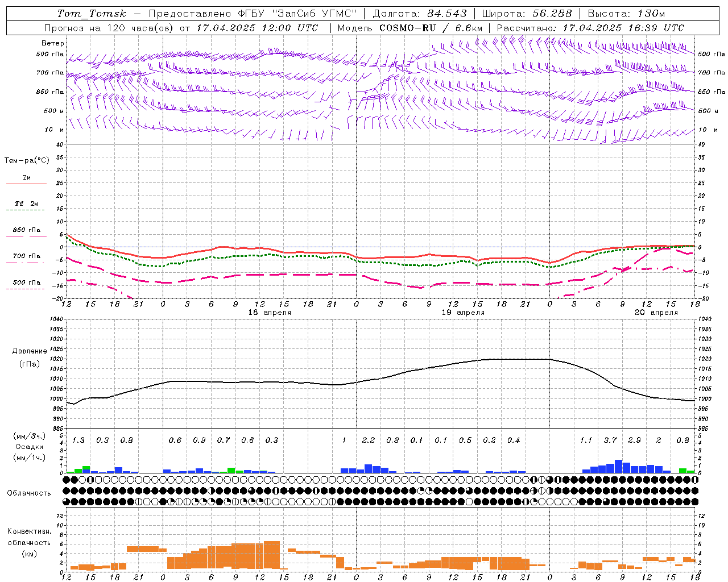Click the Облачность panel label
The width and height of the screenshot is (728, 582).
(x=29, y=493)
